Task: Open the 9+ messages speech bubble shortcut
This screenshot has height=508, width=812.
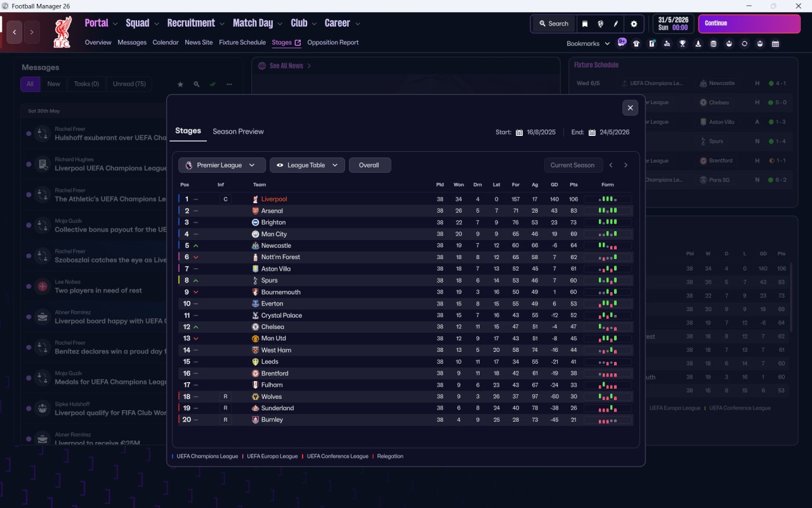Action: click(622, 43)
